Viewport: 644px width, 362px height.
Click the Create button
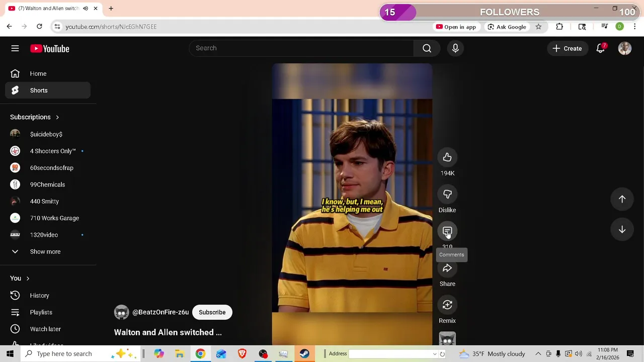567,48
